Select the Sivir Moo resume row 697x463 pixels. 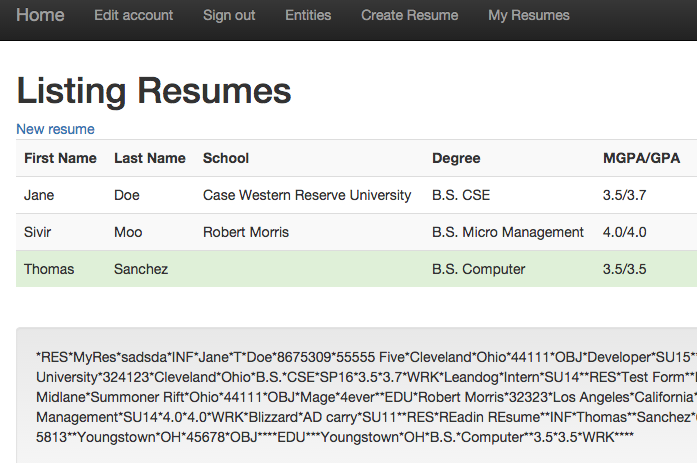pyautogui.click(x=40, y=232)
